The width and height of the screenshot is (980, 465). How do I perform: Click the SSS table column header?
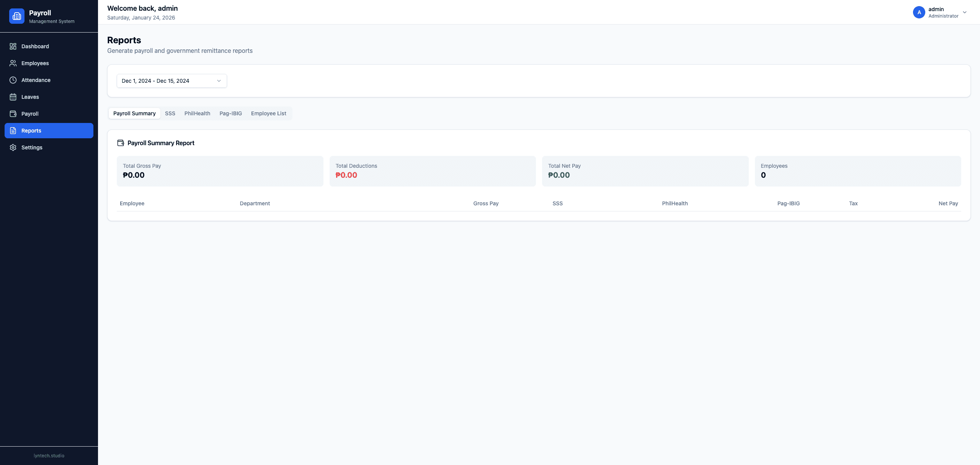[557, 203]
